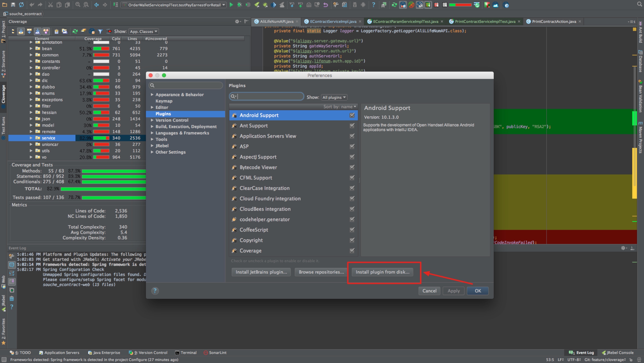The image size is (644, 363).
Task: Click the help circle icon in Preferences dialog
Action: (x=155, y=291)
